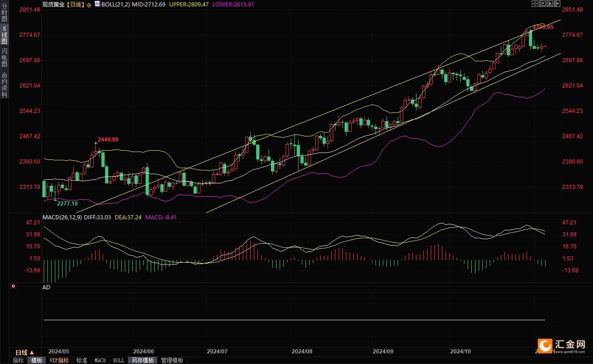Click the DIFF:33.03 value
Screen dimensions: 593x364
pos(98,217)
